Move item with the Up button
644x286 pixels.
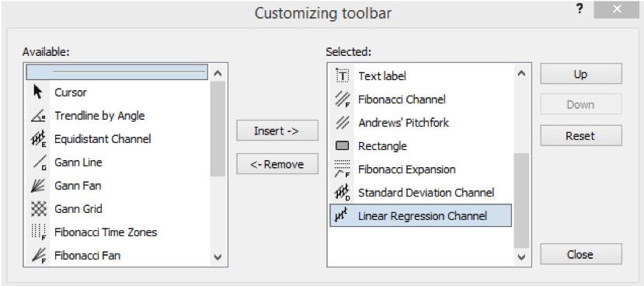[581, 74]
